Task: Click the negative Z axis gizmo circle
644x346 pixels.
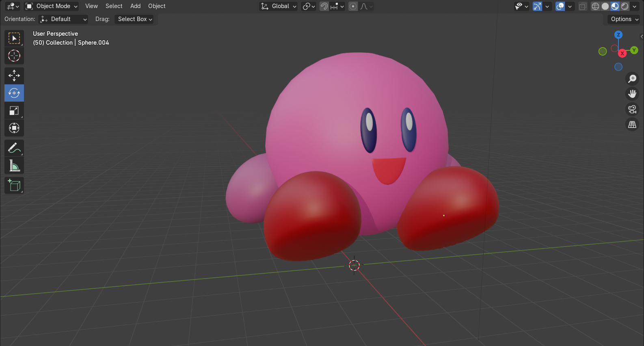Action: point(618,67)
